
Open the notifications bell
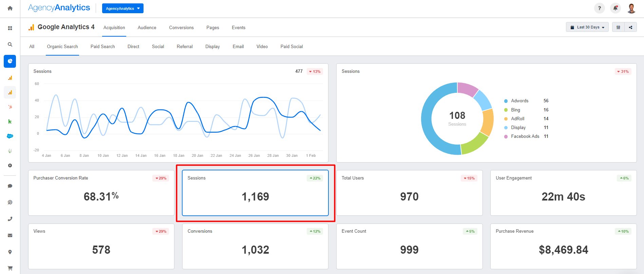point(615,8)
